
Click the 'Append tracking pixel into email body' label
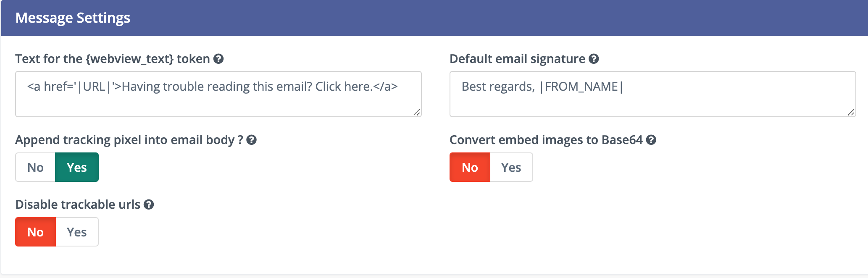tap(129, 140)
